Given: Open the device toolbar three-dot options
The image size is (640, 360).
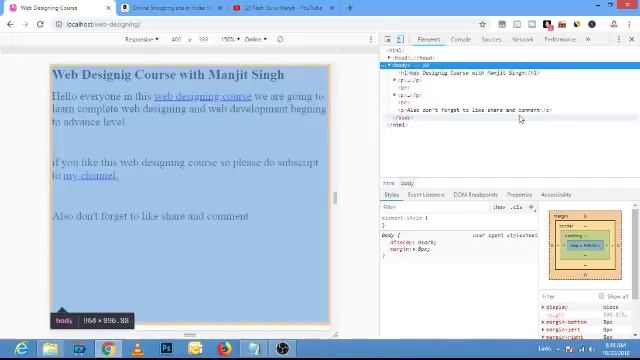Looking at the screenshot, I should coord(371,39).
